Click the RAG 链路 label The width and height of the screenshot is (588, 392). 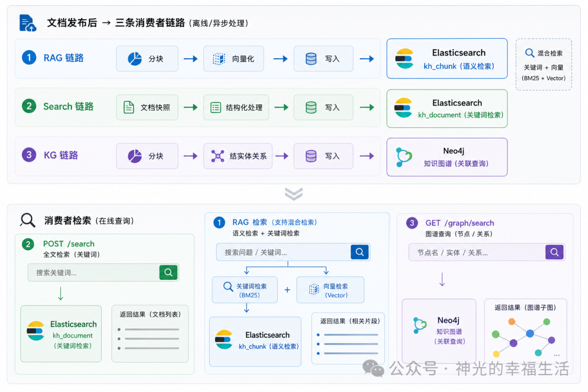pyautogui.click(x=64, y=58)
